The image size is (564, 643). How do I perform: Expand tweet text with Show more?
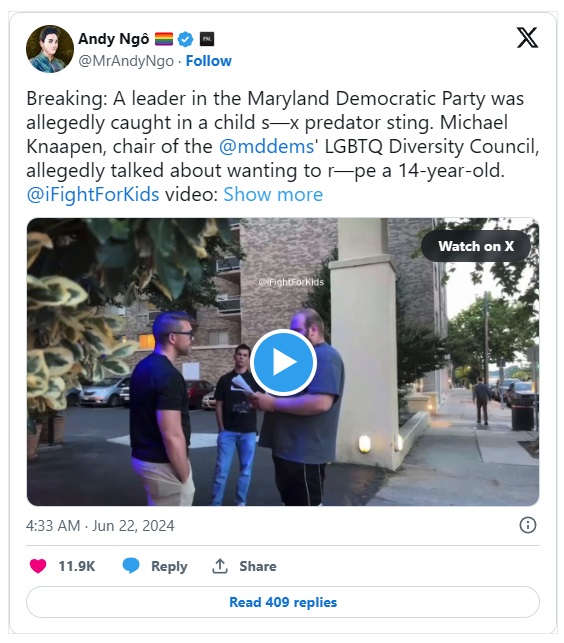(x=273, y=194)
